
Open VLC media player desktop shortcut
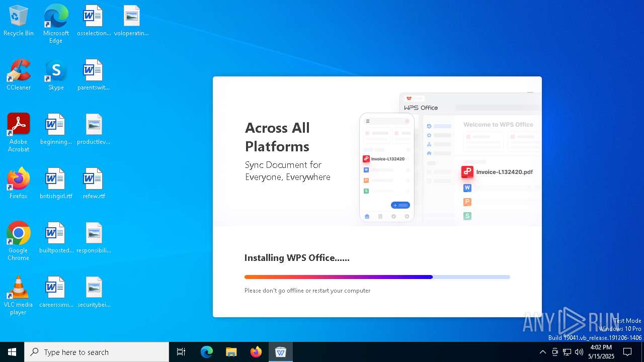point(19,295)
